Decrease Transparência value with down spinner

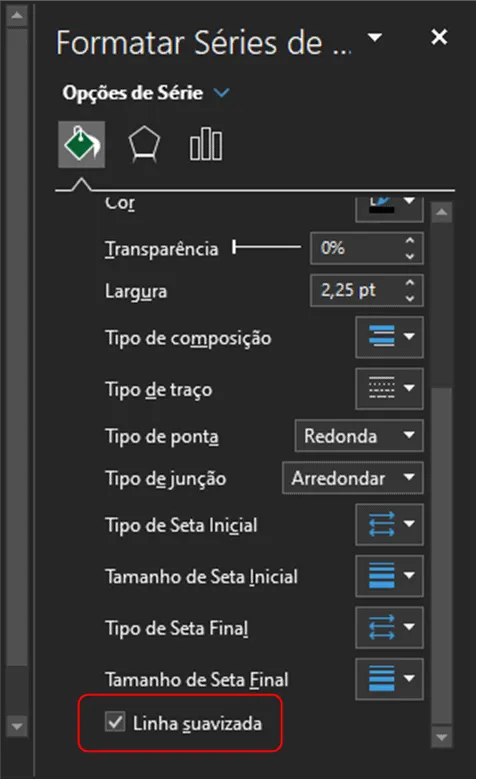pyautogui.click(x=410, y=256)
